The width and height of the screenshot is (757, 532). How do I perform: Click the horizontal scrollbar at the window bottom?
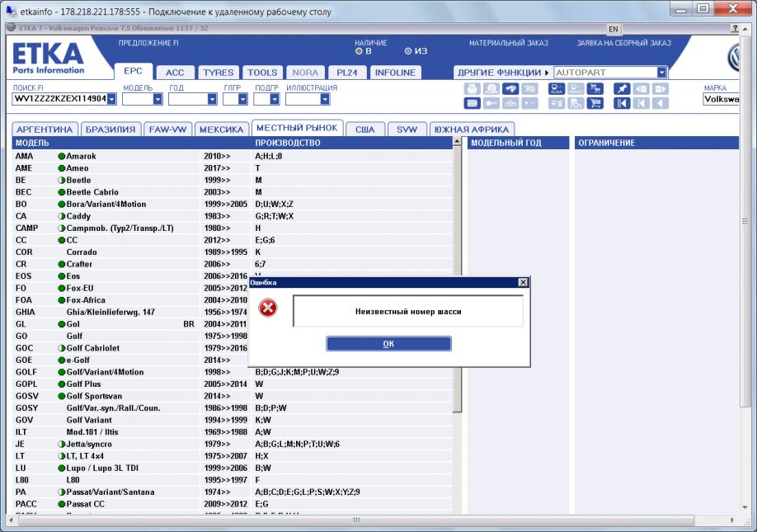point(355,520)
